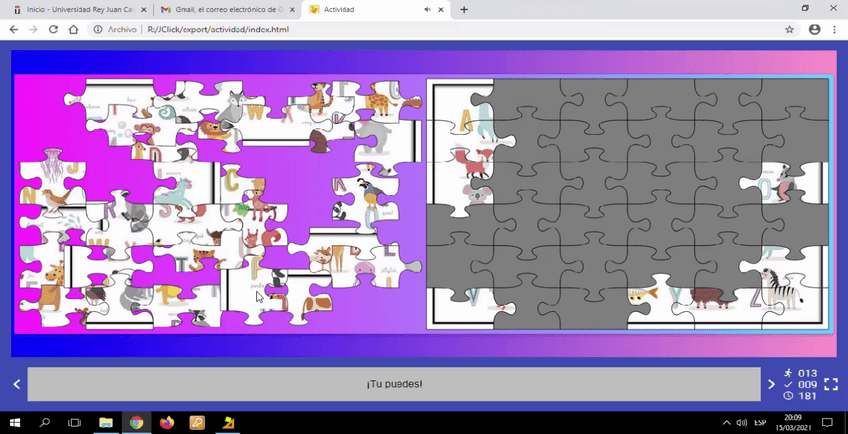Go to the previous JClic activity
Screen dimensions: 848x434
point(17,384)
